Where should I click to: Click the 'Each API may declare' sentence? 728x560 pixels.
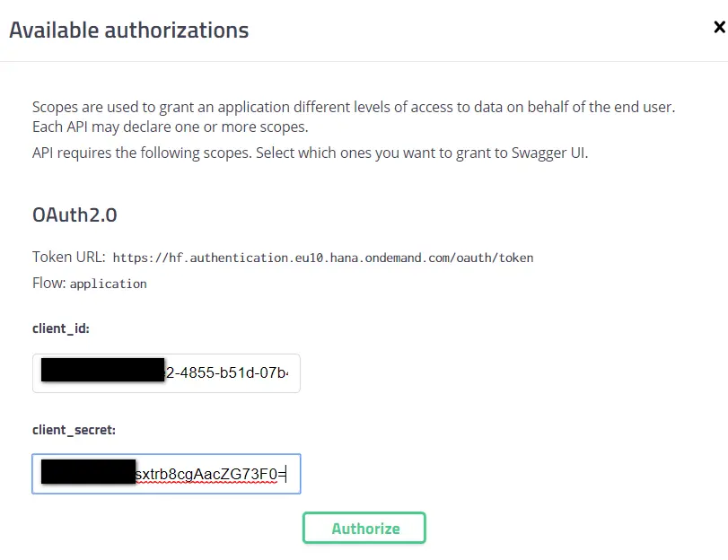point(171,127)
